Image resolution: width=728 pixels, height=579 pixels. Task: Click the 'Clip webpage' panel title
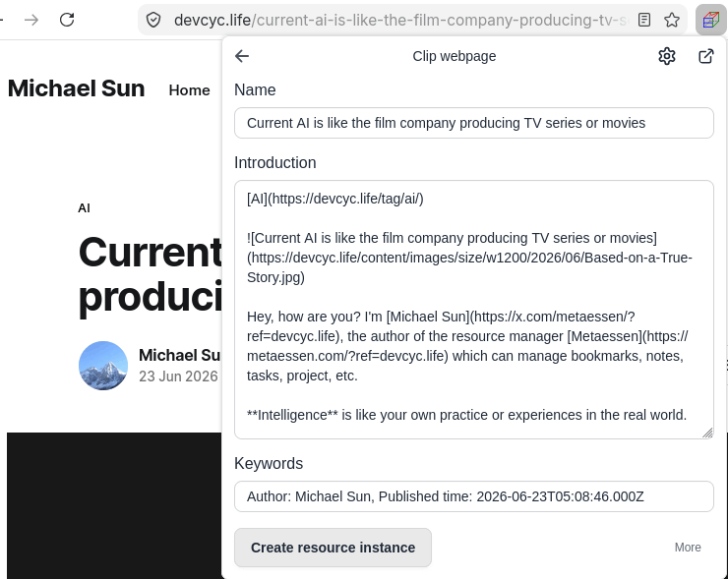point(455,56)
